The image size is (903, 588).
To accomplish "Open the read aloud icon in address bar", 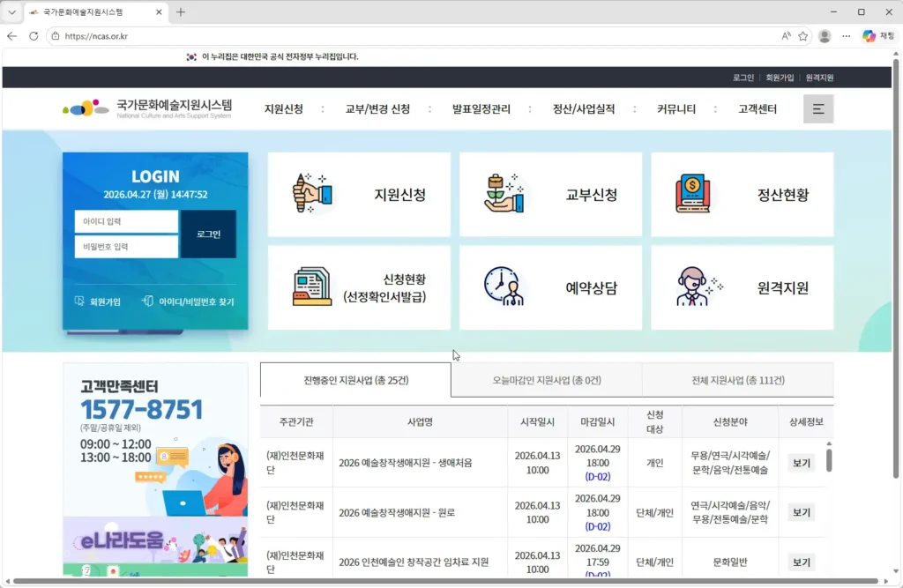I will (x=786, y=36).
